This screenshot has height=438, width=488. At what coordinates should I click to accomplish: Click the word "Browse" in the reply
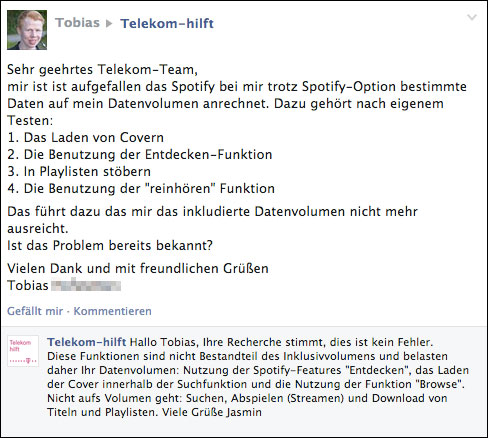439,384
